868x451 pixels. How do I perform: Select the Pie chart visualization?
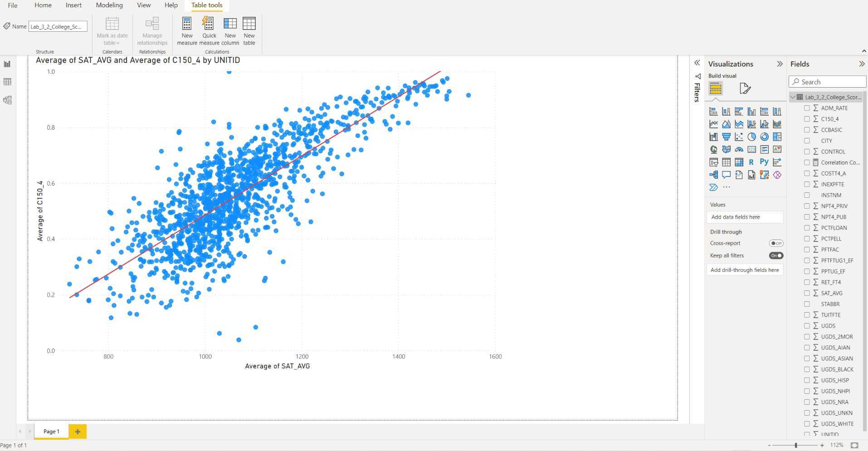(751, 137)
